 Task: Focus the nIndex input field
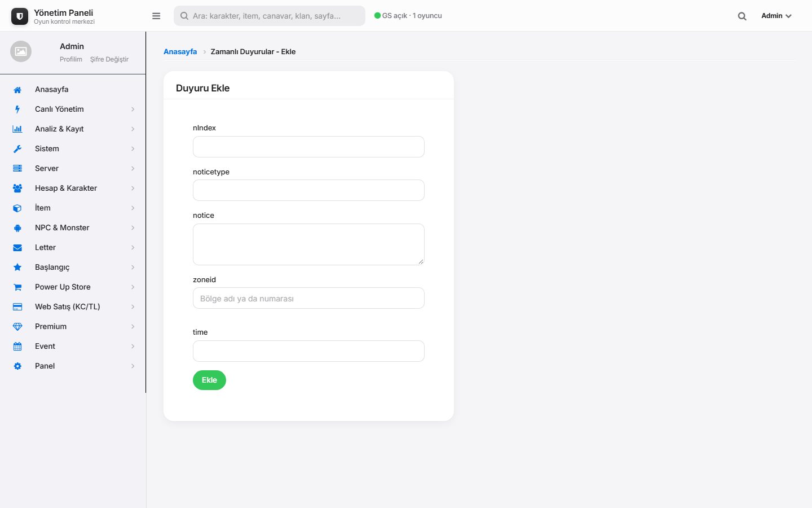308,147
